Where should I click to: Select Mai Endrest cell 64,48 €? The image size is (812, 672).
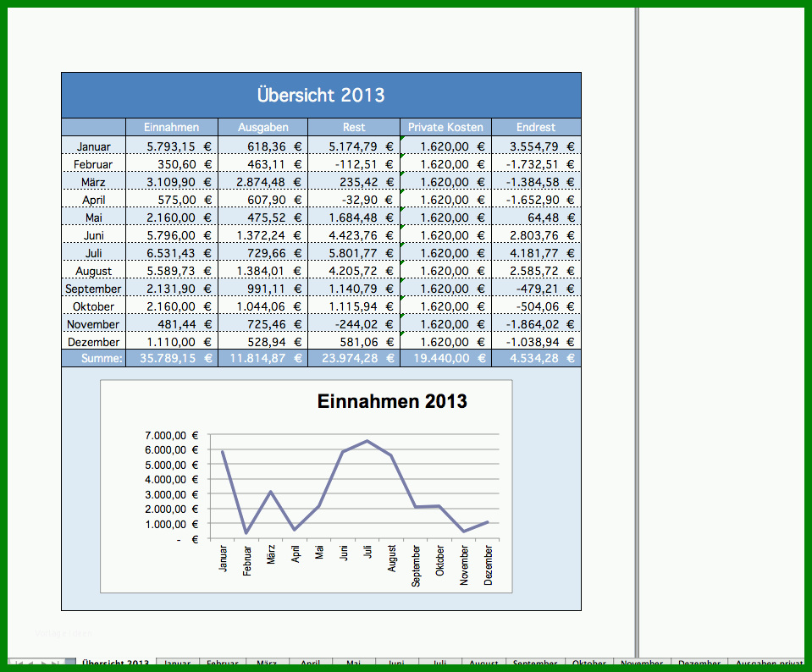[537, 218]
